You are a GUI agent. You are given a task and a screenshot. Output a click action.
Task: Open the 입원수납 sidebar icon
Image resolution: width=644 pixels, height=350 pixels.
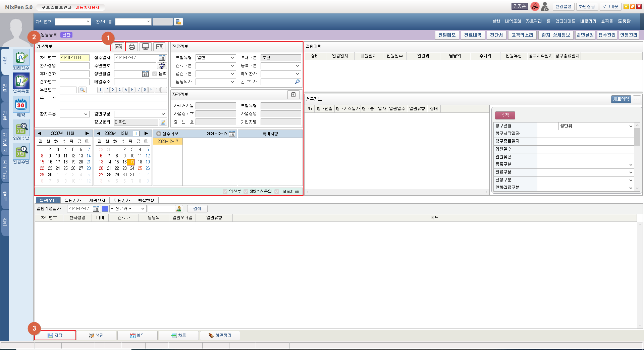point(21,153)
